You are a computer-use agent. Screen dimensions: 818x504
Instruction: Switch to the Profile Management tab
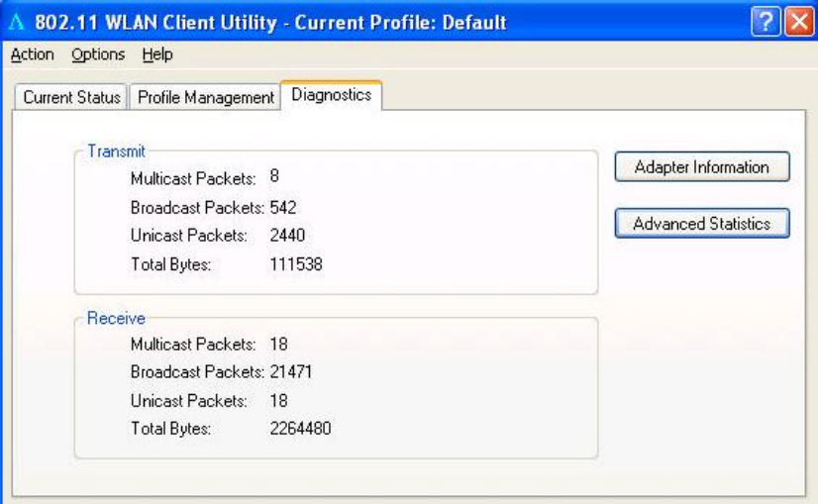coord(206,97)
